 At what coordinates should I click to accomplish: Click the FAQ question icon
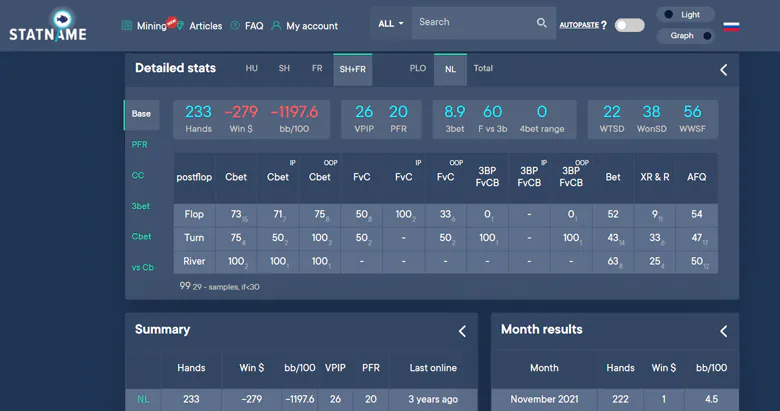point(235,25)
